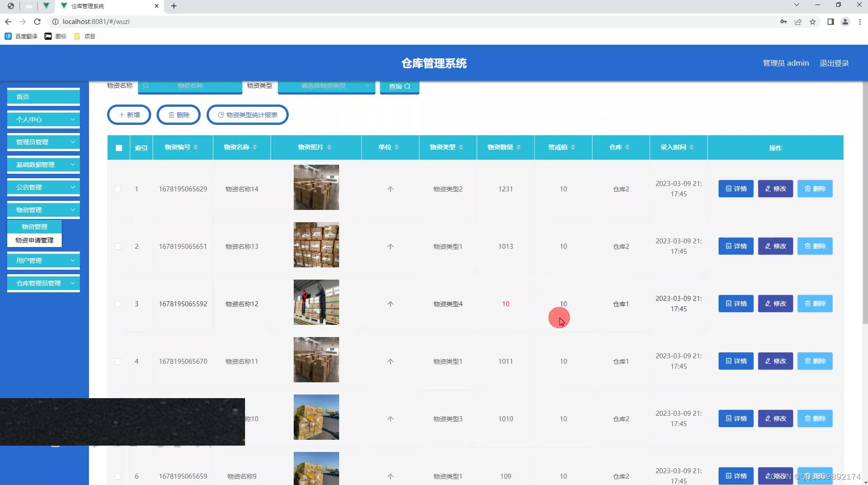The image size is (868, 485).
Task: Expand the 公告管理 sidebar menu
Action: (43, 187)
